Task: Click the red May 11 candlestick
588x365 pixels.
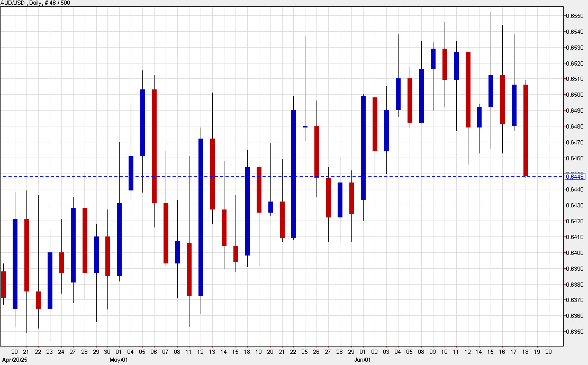Action: pyautogui.click(x=189, y=269)
